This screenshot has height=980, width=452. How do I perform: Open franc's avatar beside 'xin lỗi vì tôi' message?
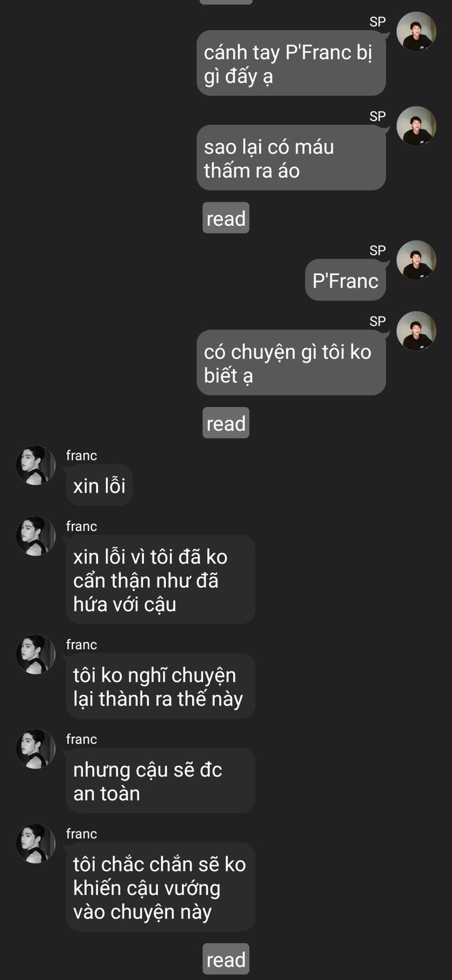pyautogui.click(x=36, y=536)
